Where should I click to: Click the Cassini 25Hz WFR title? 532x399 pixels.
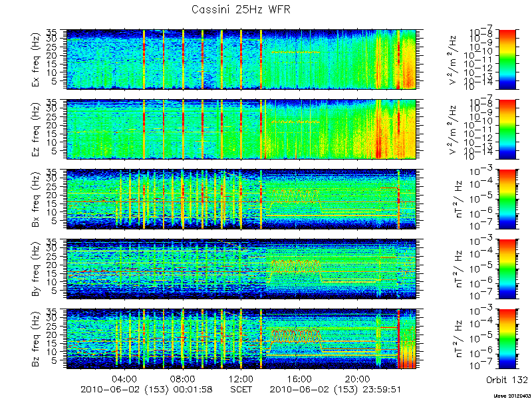coord(241,9)
